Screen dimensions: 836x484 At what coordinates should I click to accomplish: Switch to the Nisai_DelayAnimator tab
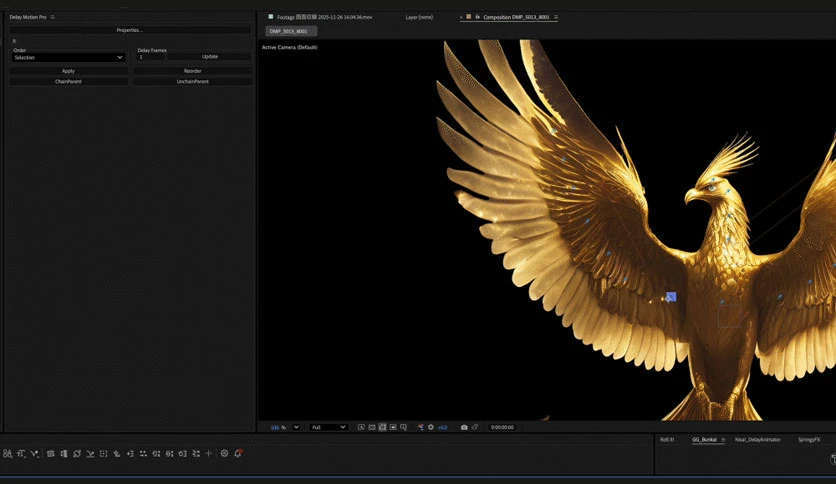pos(758,440)
